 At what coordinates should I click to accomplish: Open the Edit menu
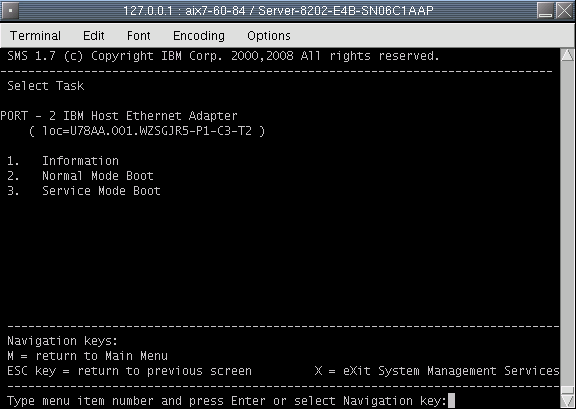(94, 36)
